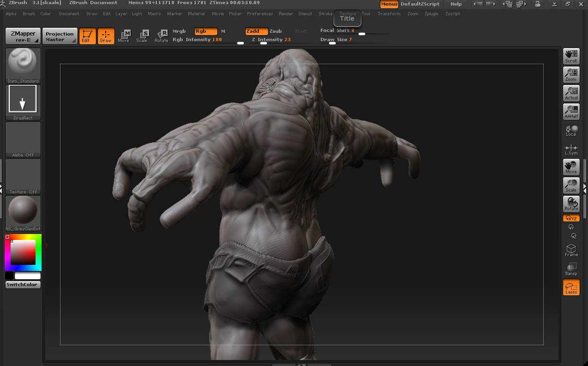
Task: Set canvas to Actual size
Action: 571,93
